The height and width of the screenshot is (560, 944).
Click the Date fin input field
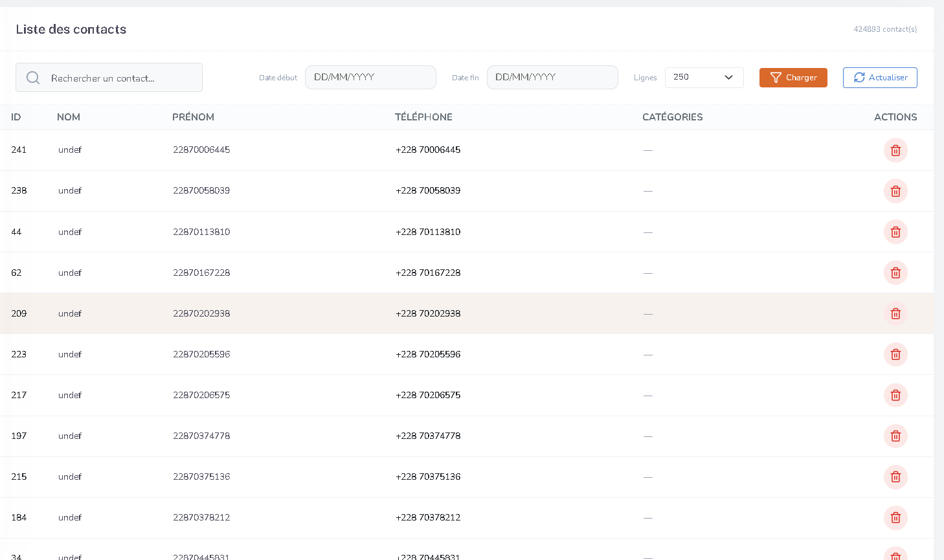point(552,77)
